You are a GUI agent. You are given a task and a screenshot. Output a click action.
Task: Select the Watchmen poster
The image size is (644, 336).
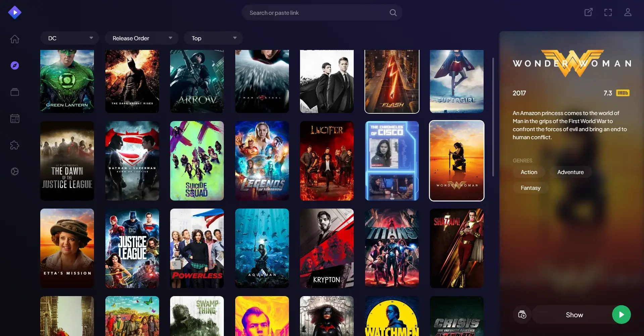pyautogui.click(x=392, y=316)
